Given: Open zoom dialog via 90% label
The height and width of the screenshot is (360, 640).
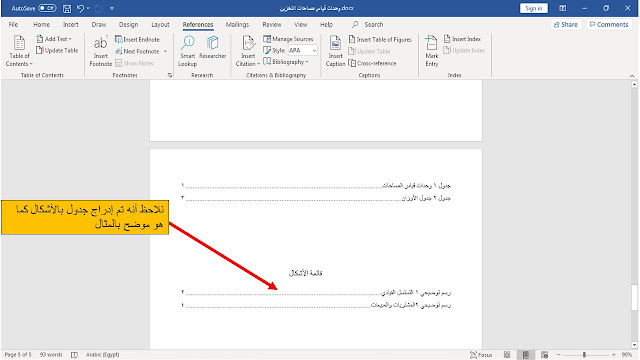Looking at the screenshot, I should pyautogui.click(x=627, y=355).
